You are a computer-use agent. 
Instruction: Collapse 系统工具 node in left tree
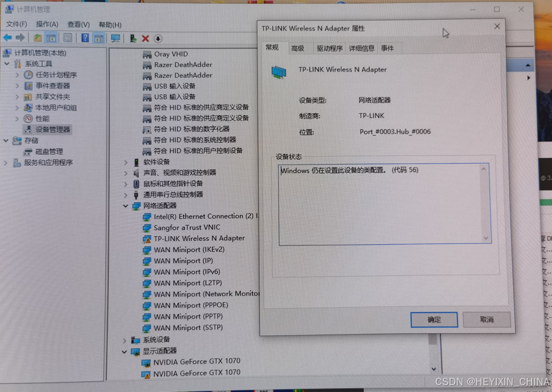coord(7,64)
